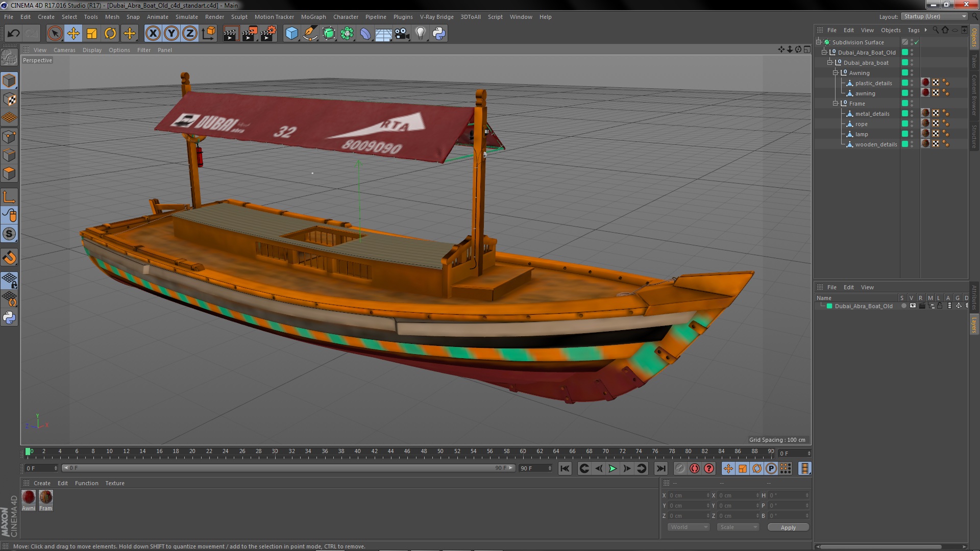Add a Cube primitive object
The width and height of the screenshot is (980, 551).
291,34
